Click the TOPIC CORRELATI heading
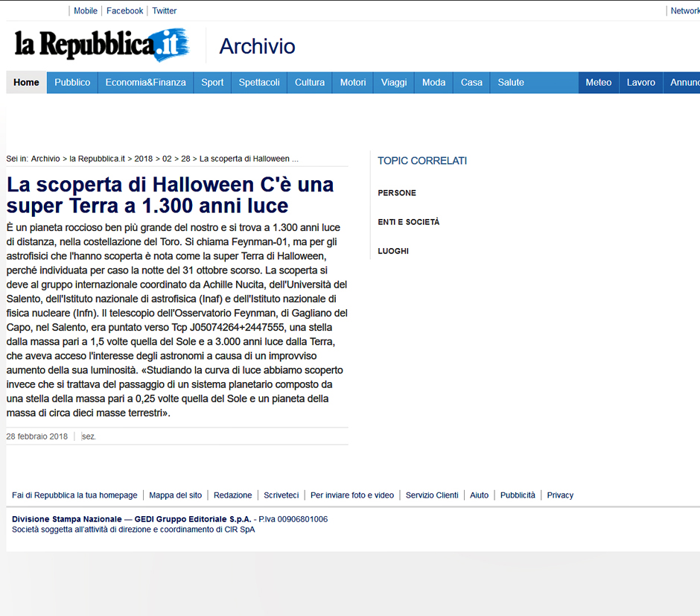This screenshot has height=616, width=700. coord(422,161)
